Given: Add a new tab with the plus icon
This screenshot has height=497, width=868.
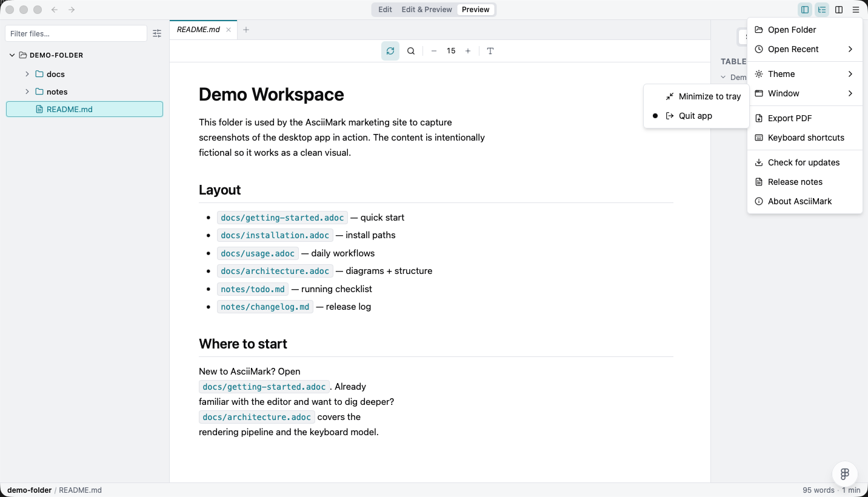Looking at the screenshot, I should pyautogui.click(x=246, y=30).
